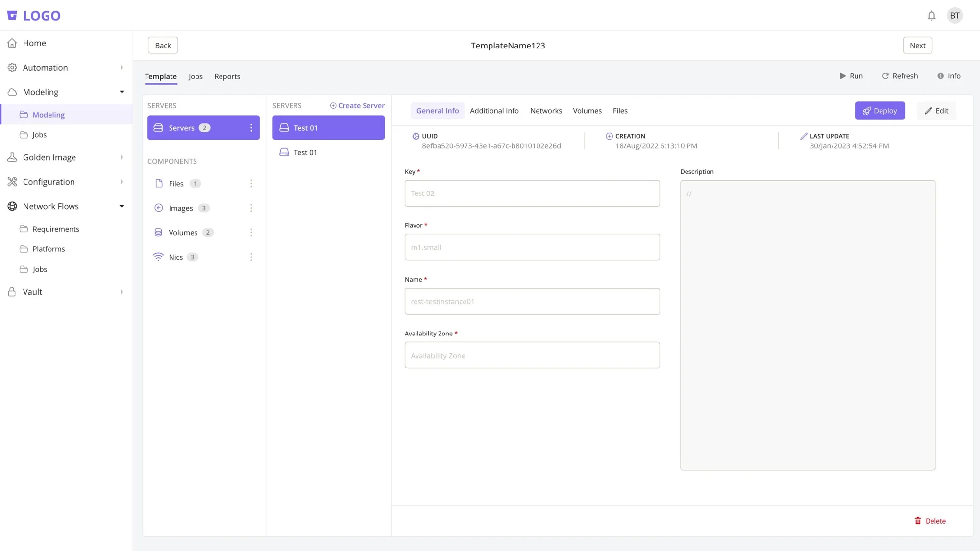Viewport: 980px width, 551px height.
Task: Open the Additional Info tab
Action: [x=494, y=111]
